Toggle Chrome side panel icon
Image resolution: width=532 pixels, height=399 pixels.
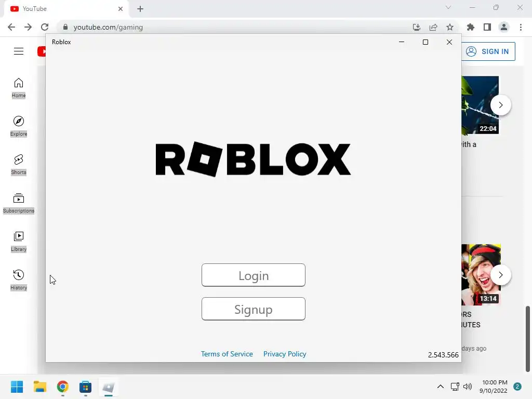(487, 27)
